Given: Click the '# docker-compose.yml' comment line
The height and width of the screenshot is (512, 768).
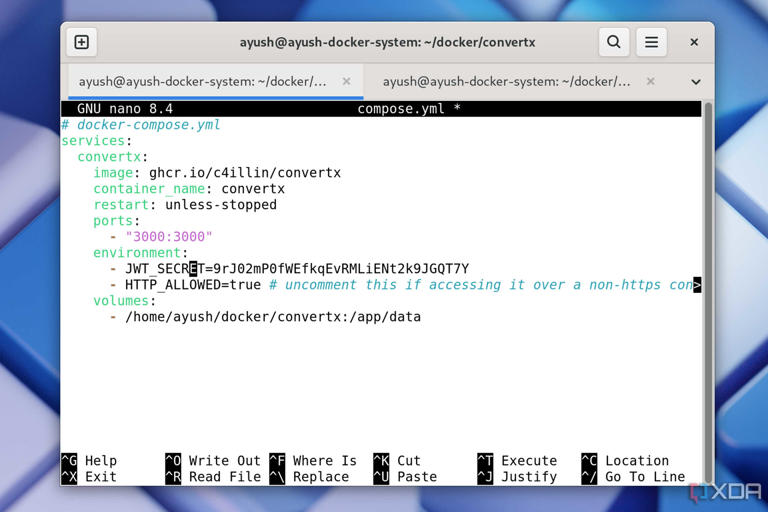Looking at the screenshot, I should (141, 125).
